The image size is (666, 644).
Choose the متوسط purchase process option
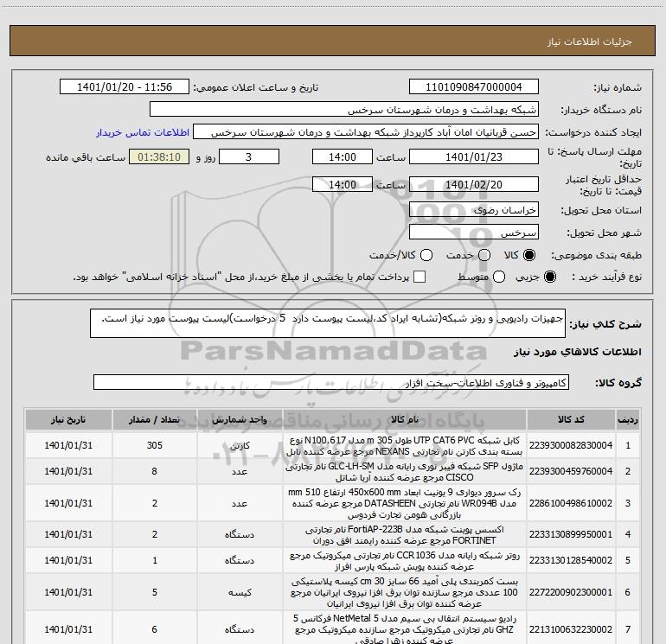[499, 277]
